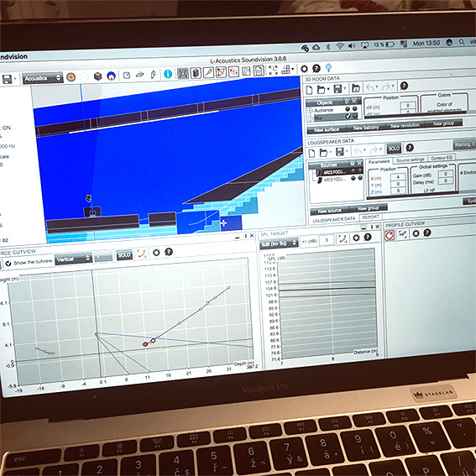Toggle visibility dot for Audience object
The image size is (476, 476).
[348, 109]
